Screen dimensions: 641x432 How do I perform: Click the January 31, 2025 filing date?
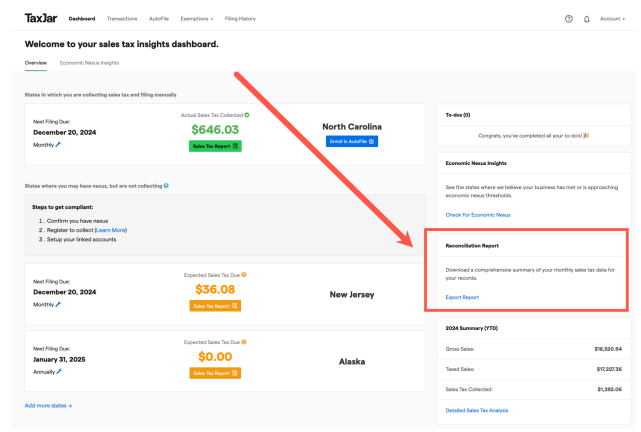[x=59, y=359]
